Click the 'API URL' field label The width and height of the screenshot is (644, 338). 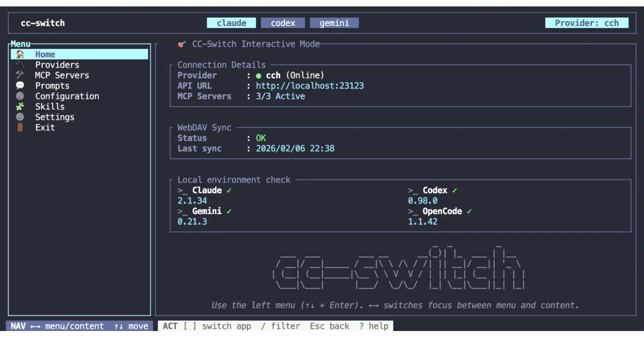(x=195, y=86)
